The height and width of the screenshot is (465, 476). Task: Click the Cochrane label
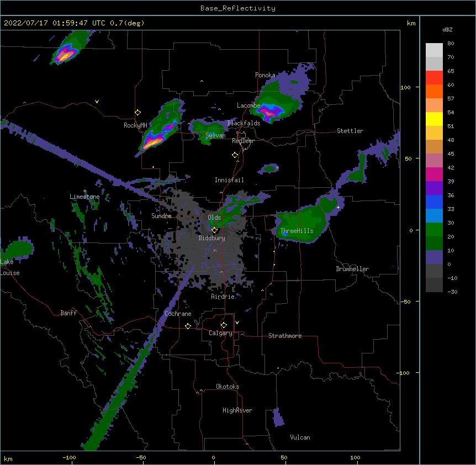pyautogui.click(x=178, y=314)
